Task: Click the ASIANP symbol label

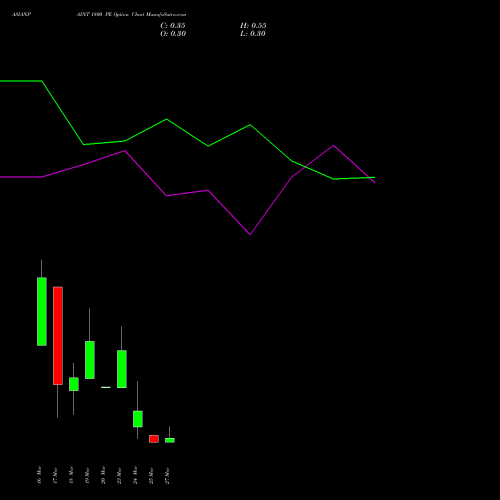Action: click(22, 15)
